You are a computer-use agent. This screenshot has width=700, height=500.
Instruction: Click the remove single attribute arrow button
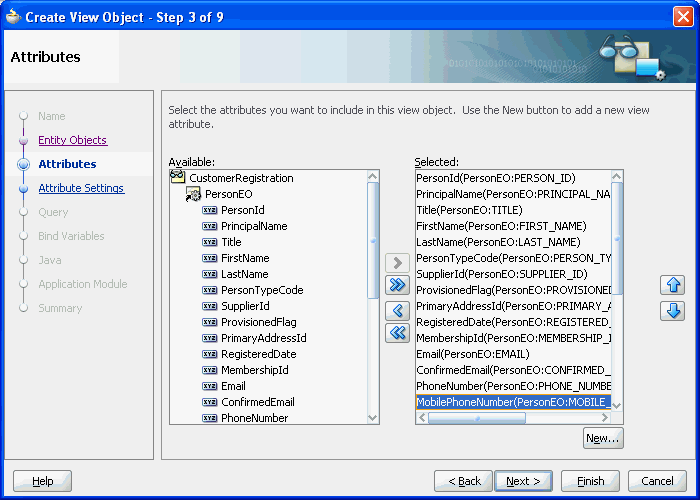(x=397, y=310)
